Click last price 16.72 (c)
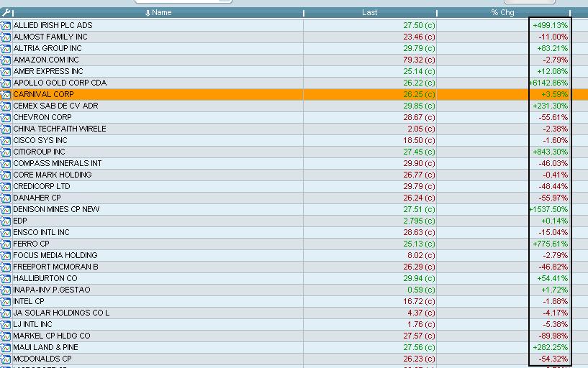Viewport: 588px width, 368px height. pos(420,301)
